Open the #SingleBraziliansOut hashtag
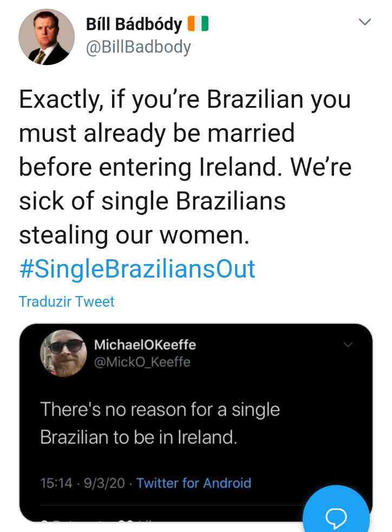 click(137, 269)
